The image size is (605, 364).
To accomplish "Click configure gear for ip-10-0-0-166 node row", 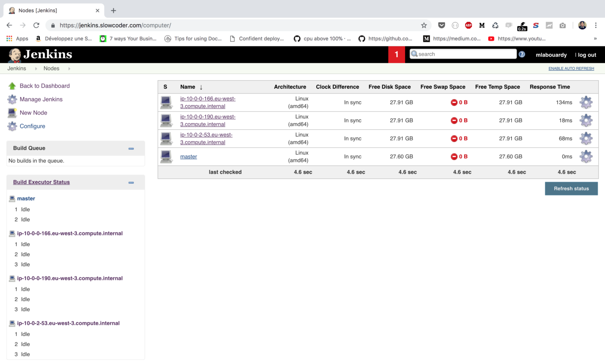I will [x=586, y=102].
